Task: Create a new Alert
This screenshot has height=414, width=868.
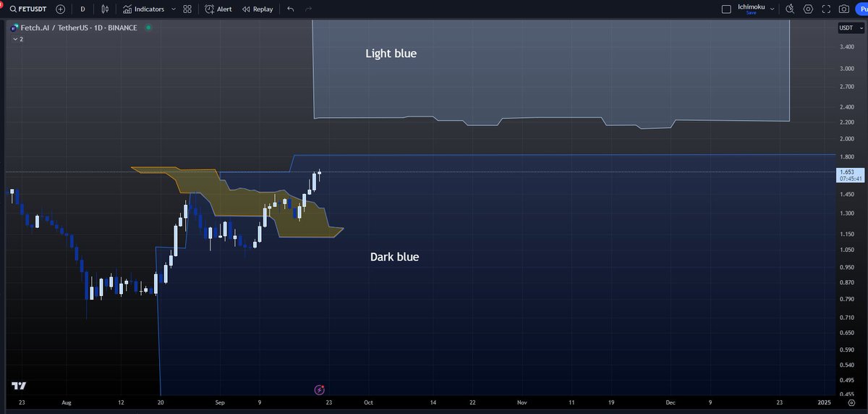Action: point(218,9)
